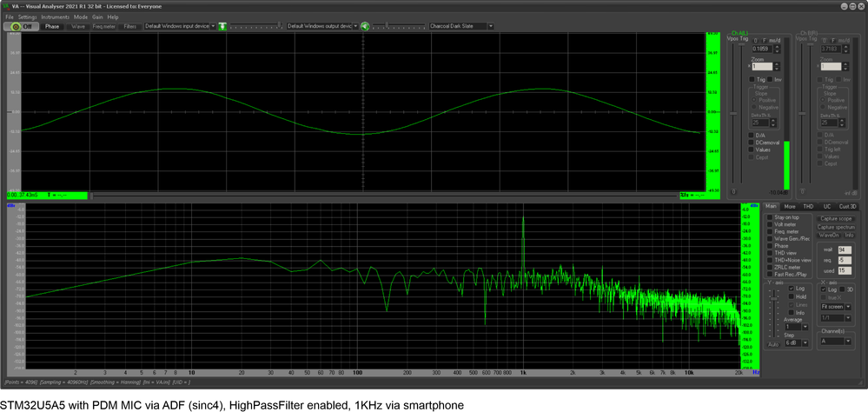Switch to the UC tab
This screenshot has width=868, height=412.
[827, 207]
